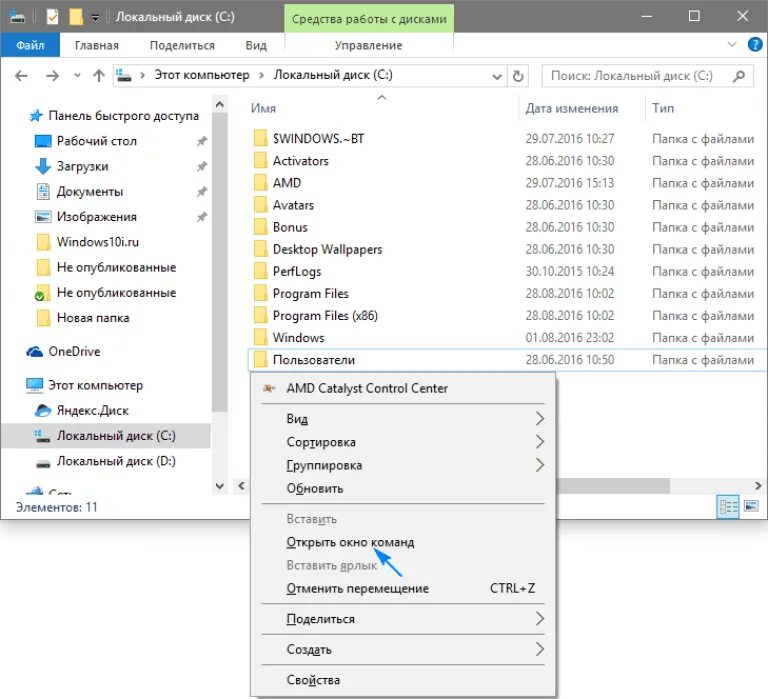768x699 pixels.
Task: Open Рабочий стол in sidebar
Action: coord(96,141)
